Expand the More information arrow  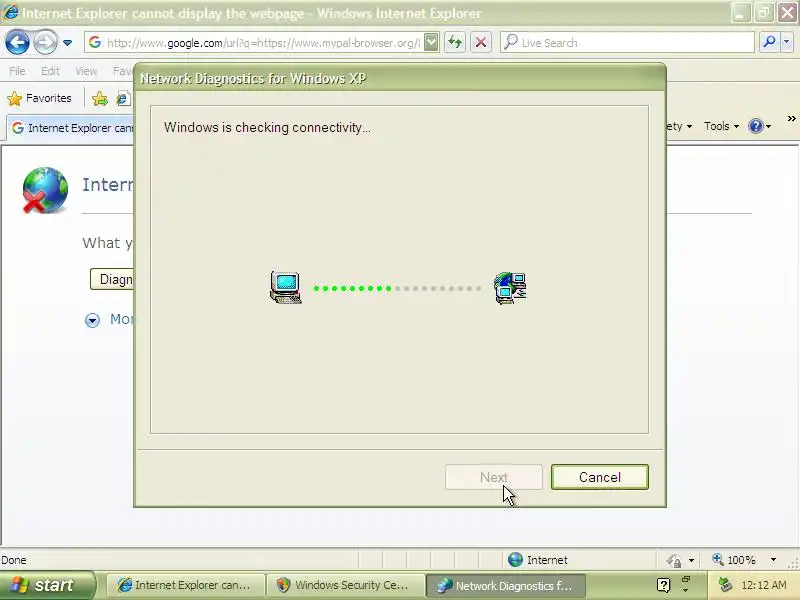(x=92, y=320)
